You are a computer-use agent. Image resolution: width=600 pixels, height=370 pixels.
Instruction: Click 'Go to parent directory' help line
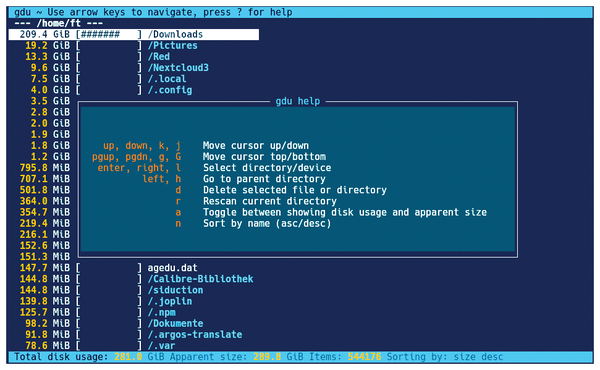(x=264, y=179)
